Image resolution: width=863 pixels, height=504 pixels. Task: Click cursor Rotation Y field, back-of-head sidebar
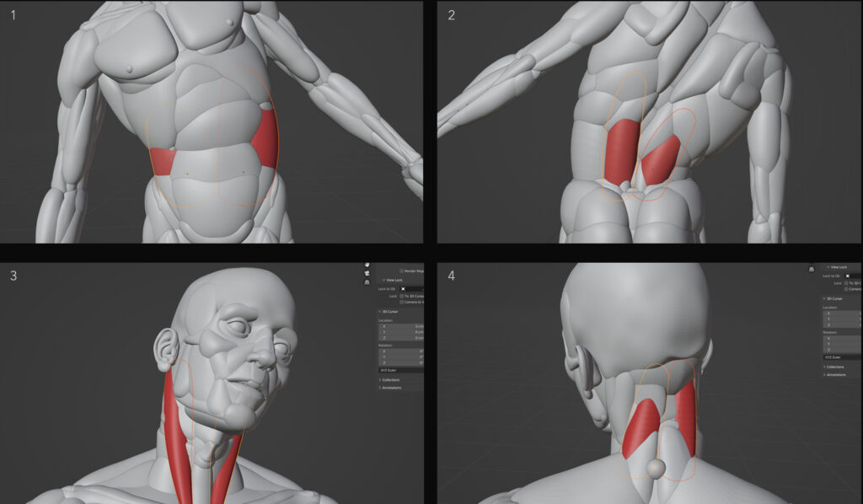click(x=843, y=344)
